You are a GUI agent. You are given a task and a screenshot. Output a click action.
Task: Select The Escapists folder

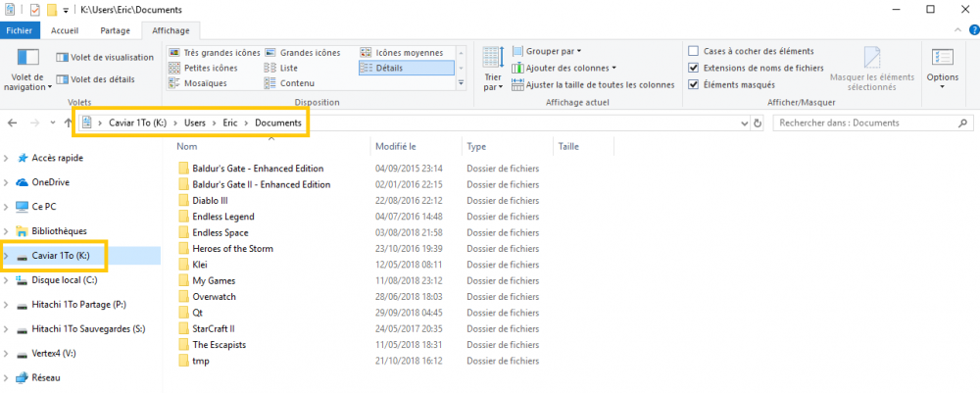220,344
